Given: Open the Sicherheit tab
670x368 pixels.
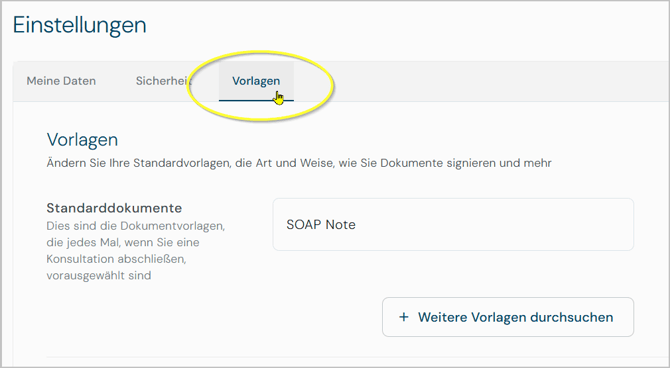Looking at the screenshot, I should pos(163,81).
